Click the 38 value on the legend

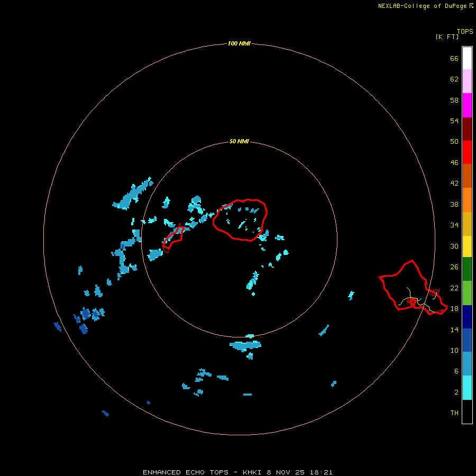click(454, 205)
